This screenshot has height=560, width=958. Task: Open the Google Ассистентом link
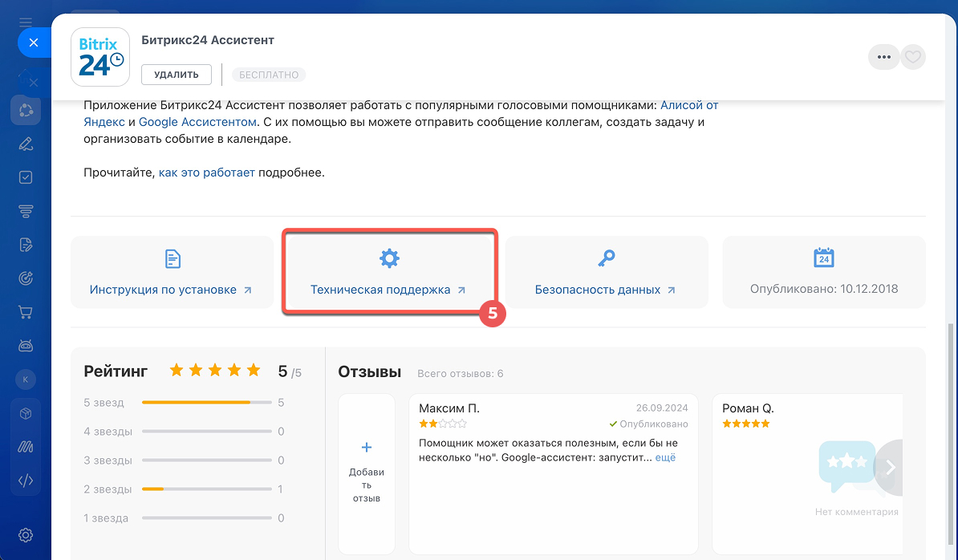(197, 121)
